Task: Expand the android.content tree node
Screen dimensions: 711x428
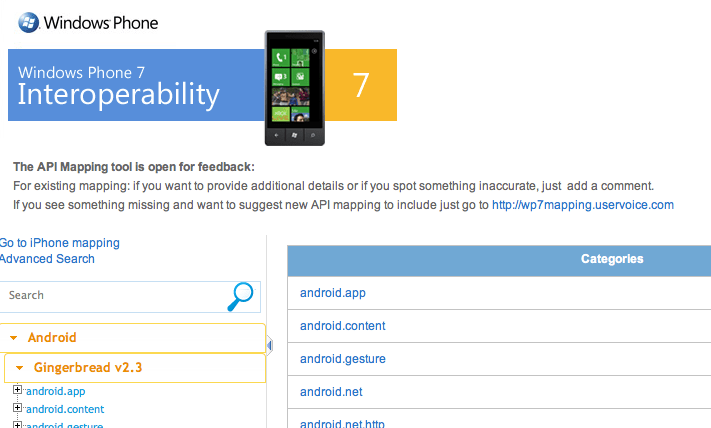Action: pos(17,408)
